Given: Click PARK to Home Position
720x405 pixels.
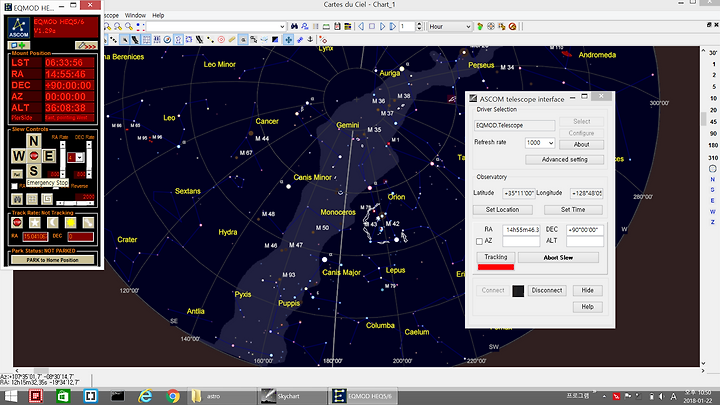Looking at the screenshot, I should point(52,260).
